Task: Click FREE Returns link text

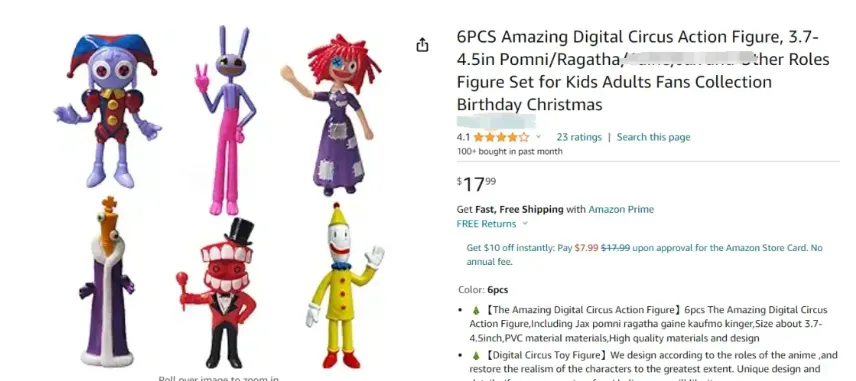Action: click(x=486, y=224)
